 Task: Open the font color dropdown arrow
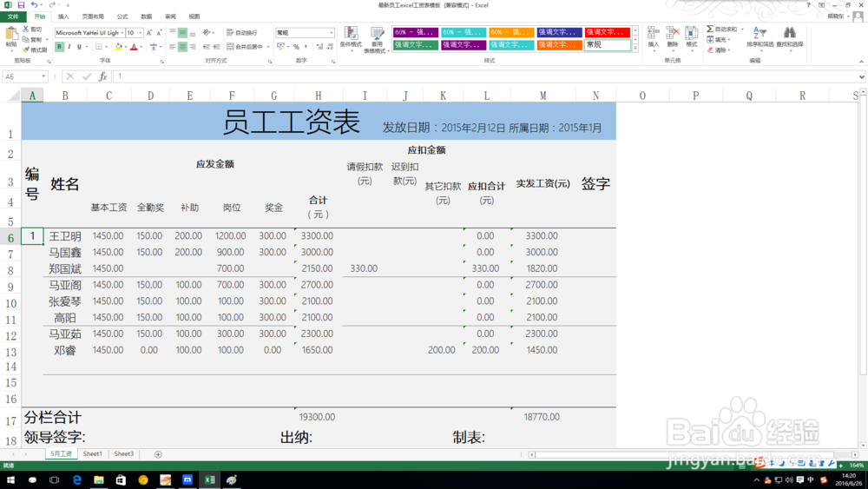[x=141, y=47]
